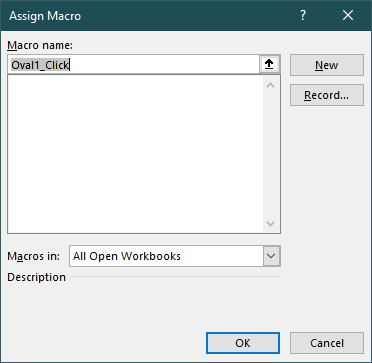372x363 pixels.
Task: Expand the Macros in dropdown arrow
Action: (272, 256)
